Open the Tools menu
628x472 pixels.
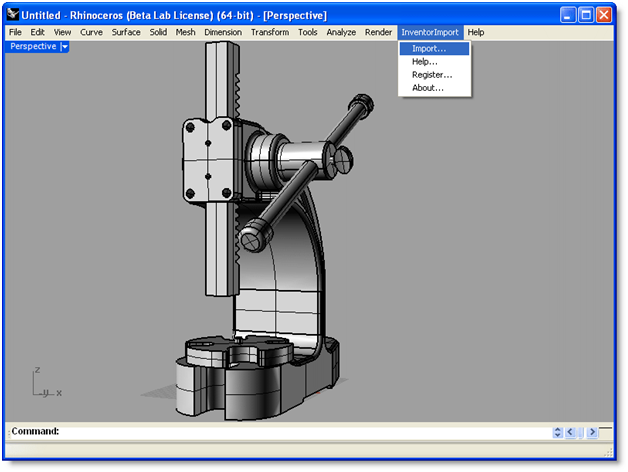click(308, 32)
